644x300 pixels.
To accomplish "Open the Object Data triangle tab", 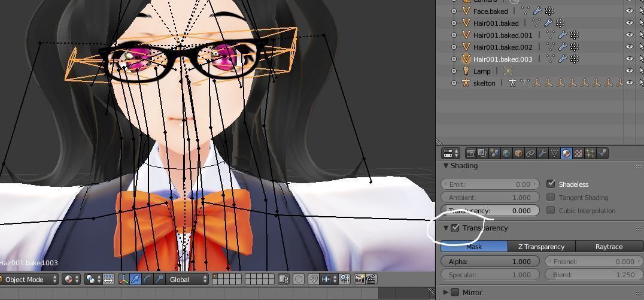I will coord(554,153).
